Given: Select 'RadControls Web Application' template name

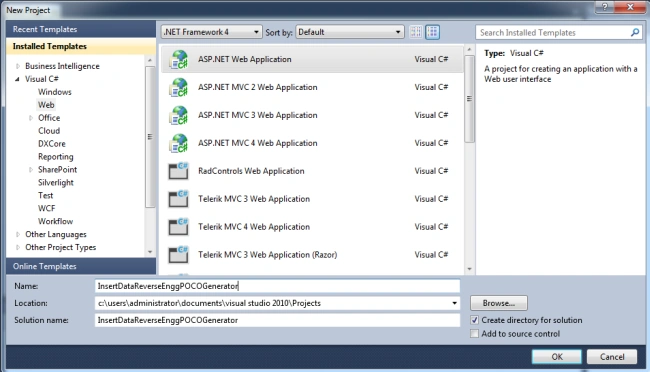Looking at the screenshot, I should click(x=251, y=171).
